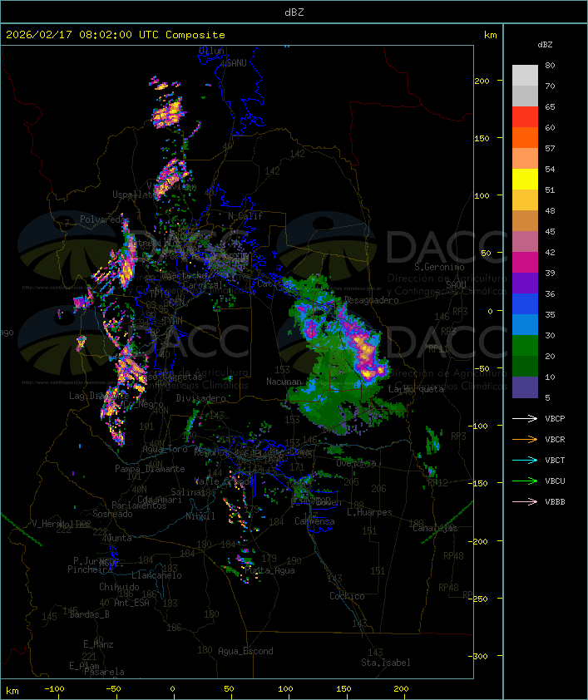Click the 'dBZ' heading above the color scale
588x700 pixels.
[x=545, y=45]
